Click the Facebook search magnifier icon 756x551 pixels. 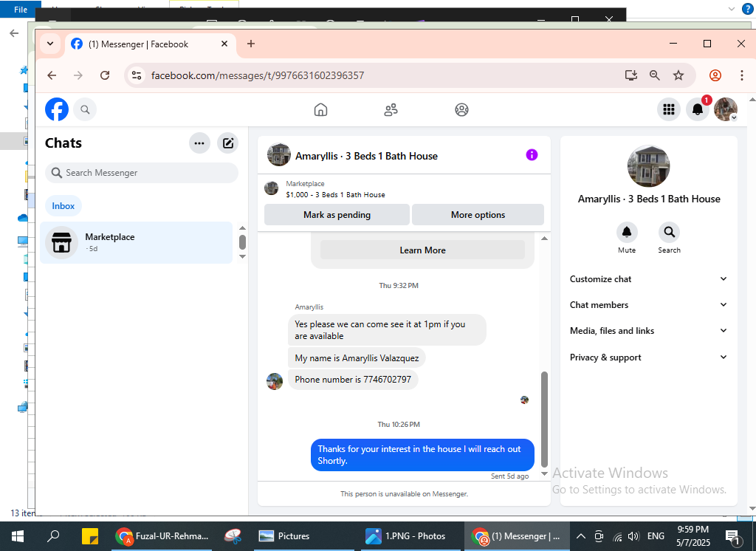click(x=85, y=109)
